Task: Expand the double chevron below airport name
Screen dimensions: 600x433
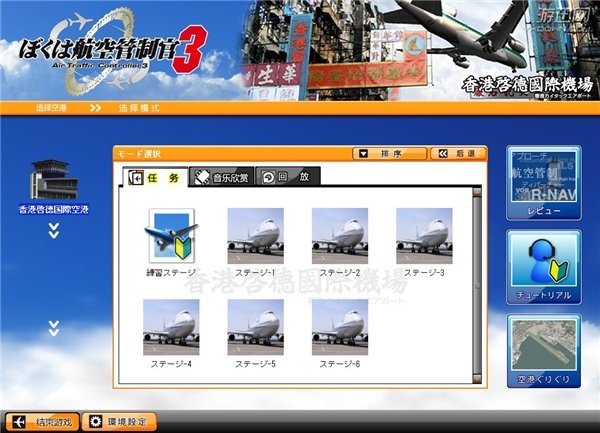Action: 54,231
